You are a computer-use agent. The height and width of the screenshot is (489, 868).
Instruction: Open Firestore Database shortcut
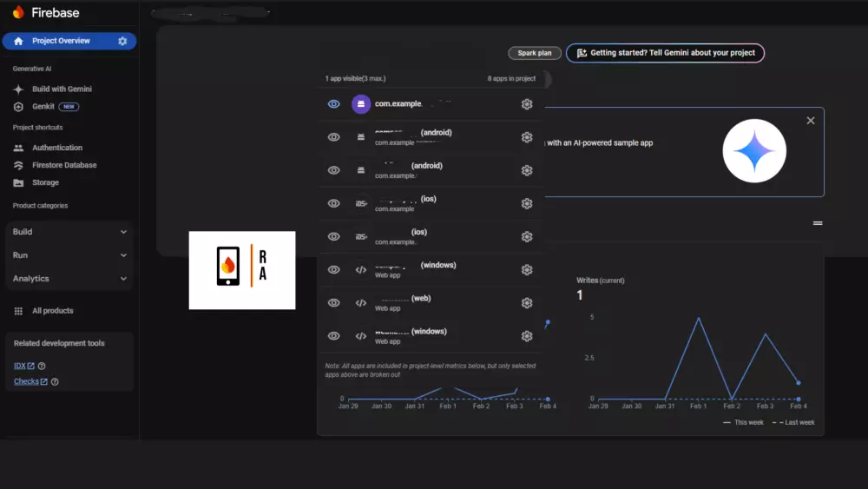point(64,165)
